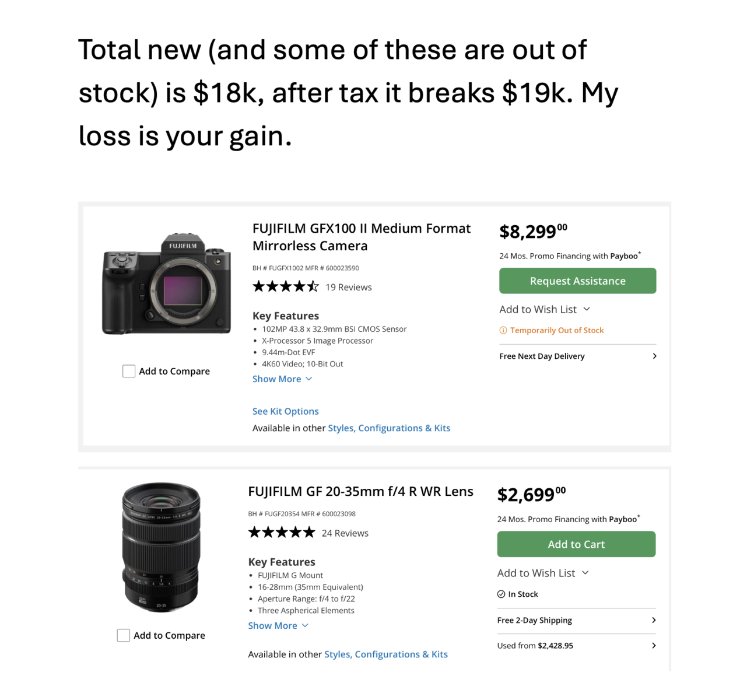The image size is (747, 700).
Task: Click the In Stock checkmark icon
Action: coord(501,594)
